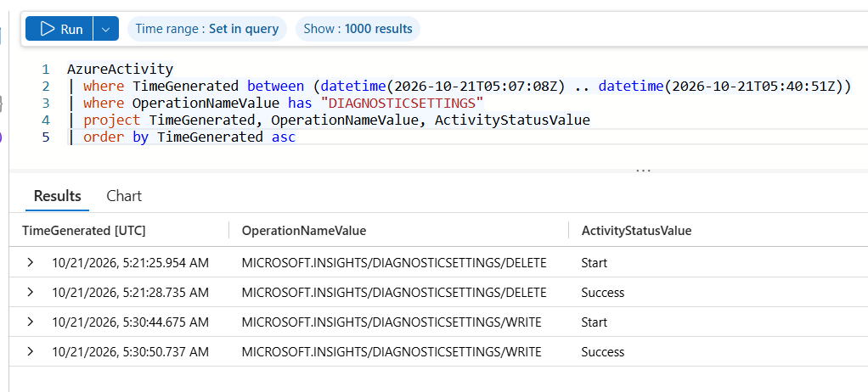This screenshot has width=868, height=392.
Task: Click the project line in the query editor
Action: coord(329,120)
